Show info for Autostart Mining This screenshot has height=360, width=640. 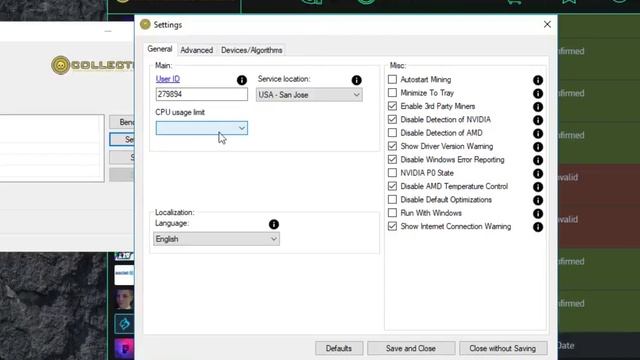pos(538,80)
